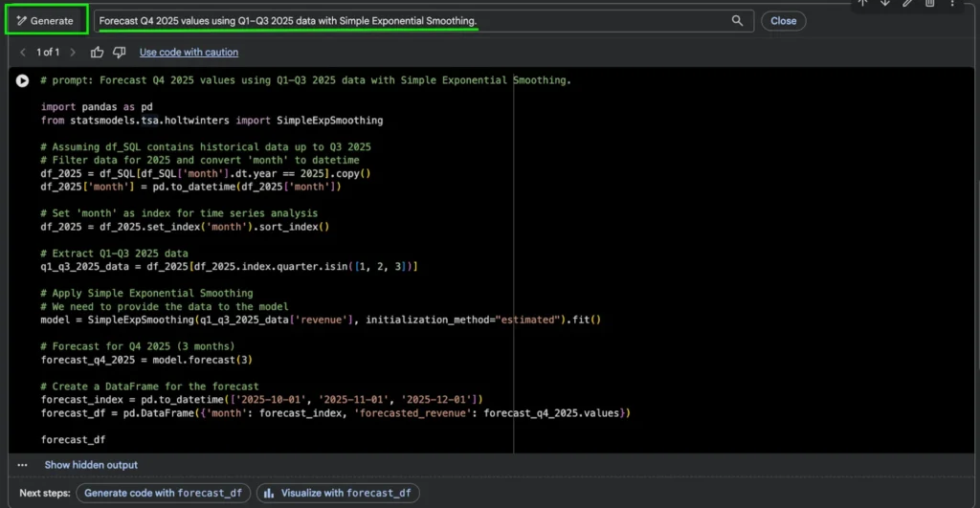Delete the cell using trash icon
Image resolution: width=980 pixels, height=508 pixels.
pyautogui.click(x=930, y=3)
